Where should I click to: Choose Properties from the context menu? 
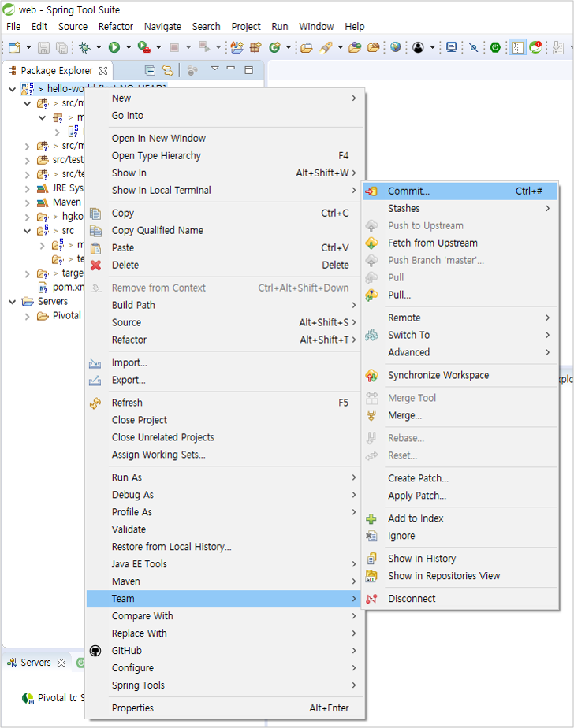(x=224, y=708)
